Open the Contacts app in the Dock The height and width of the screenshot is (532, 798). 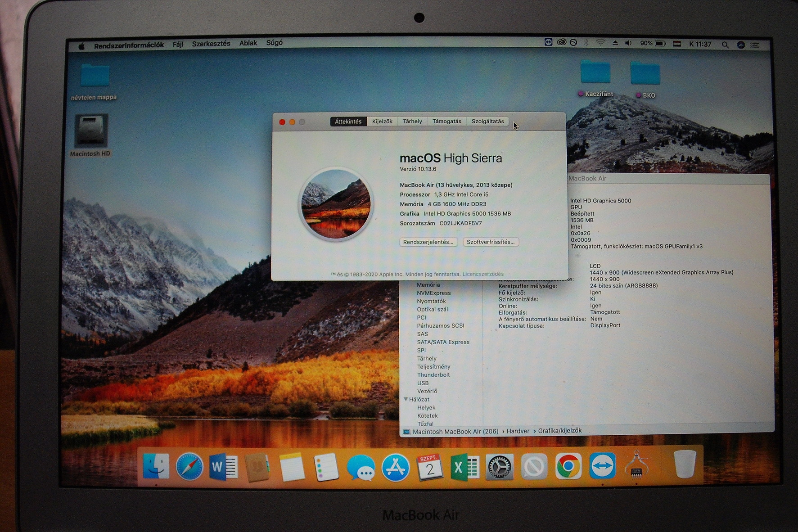(257, 467)
